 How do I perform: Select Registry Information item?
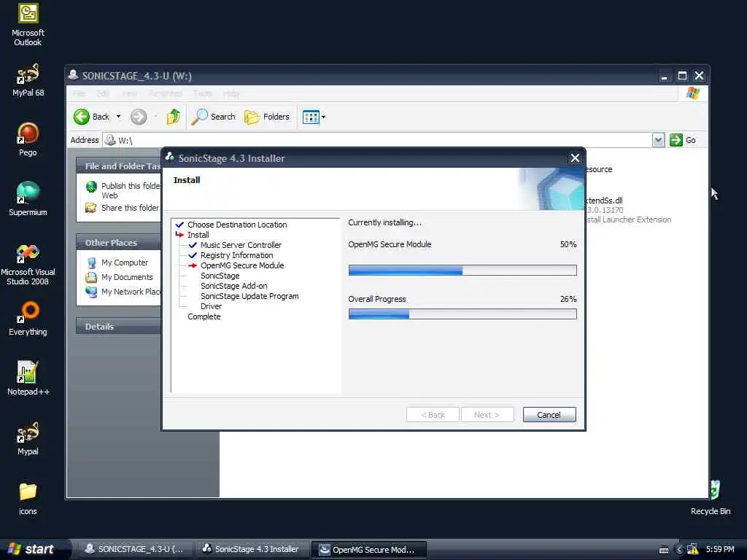pyautogui.click(x=236, y=255)
